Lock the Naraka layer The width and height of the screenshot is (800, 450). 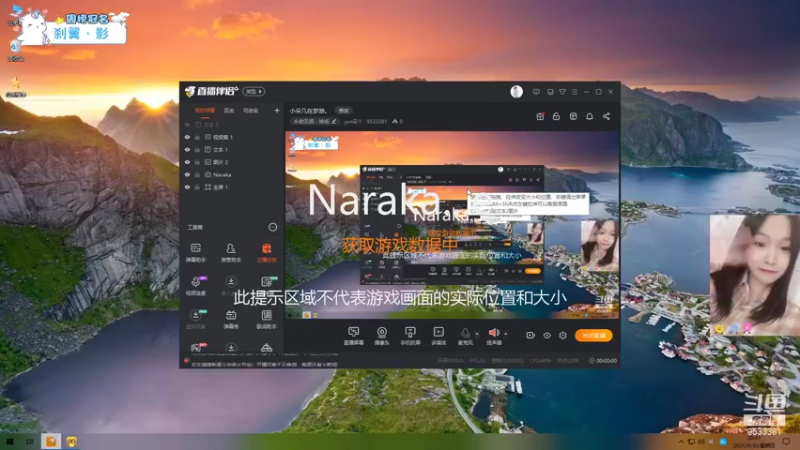click(x=197, y=174)
